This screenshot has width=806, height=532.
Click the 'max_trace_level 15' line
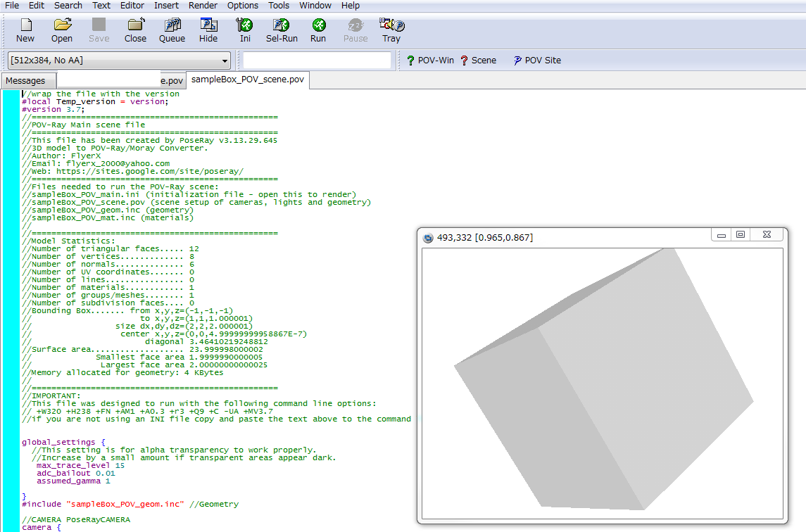click(80, 465)
